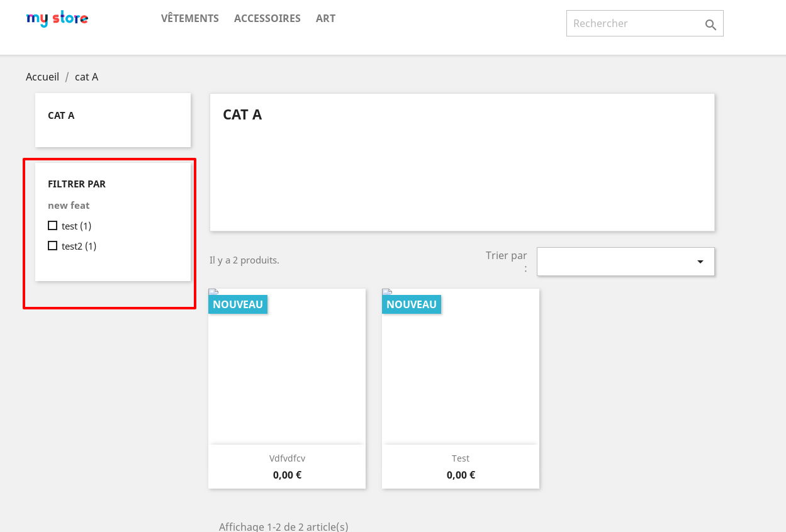The image size is (786, 532).
Task: Enable the test (1) filter checkbox
Action: 53,225
